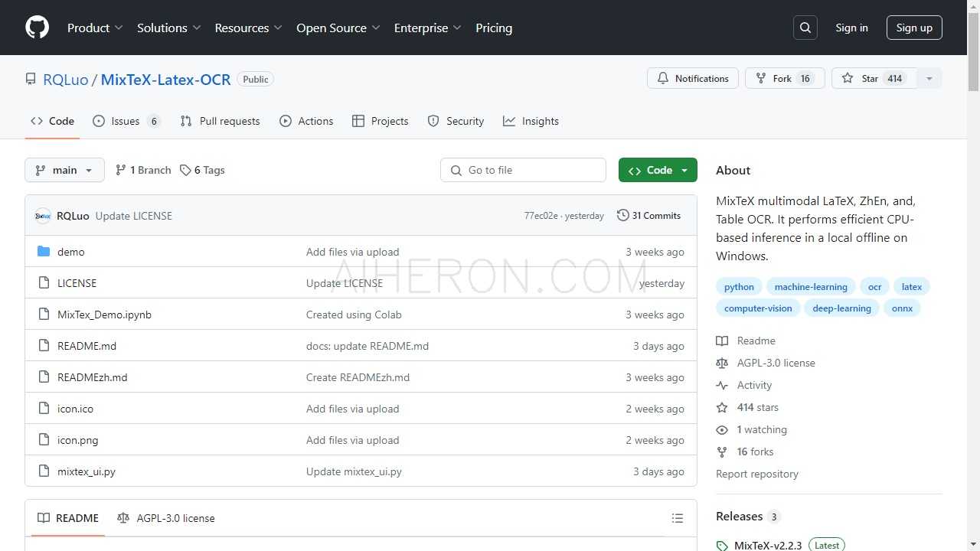Click the GitHub logo icon
The height and width of the screenshot is (551, 980).
[x=37, y=28]
